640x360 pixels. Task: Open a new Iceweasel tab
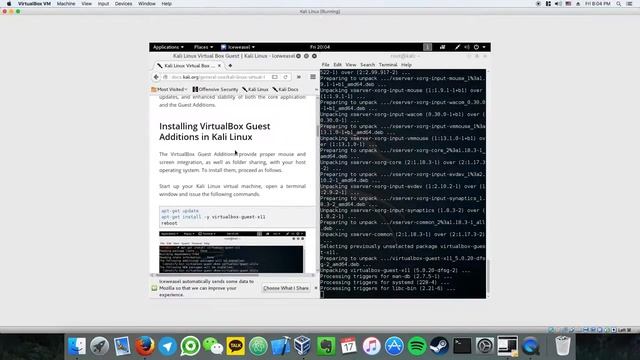[x=230, y=66]
